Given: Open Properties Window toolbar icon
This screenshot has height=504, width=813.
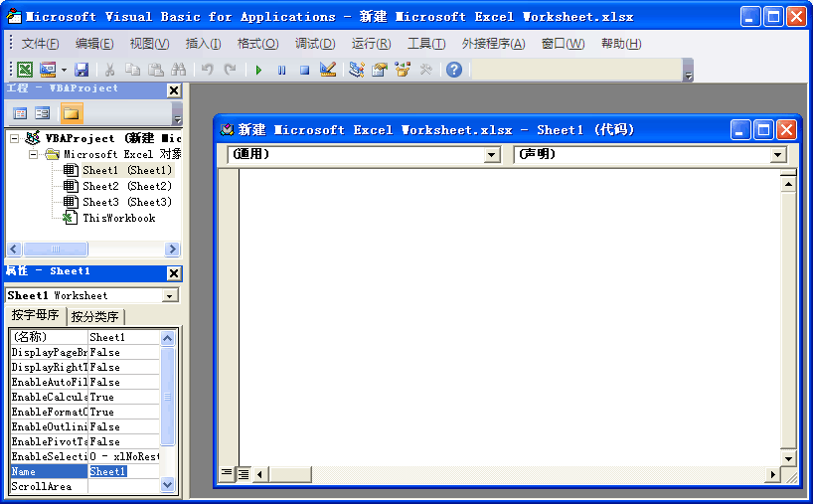Looking at the screenshot, I should (380, 70).
